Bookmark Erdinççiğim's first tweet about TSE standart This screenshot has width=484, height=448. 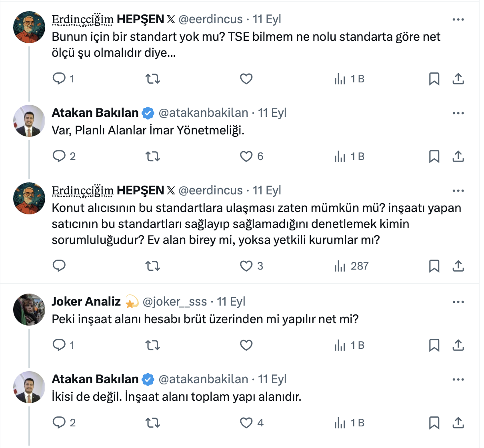click(x=434, y=79)
